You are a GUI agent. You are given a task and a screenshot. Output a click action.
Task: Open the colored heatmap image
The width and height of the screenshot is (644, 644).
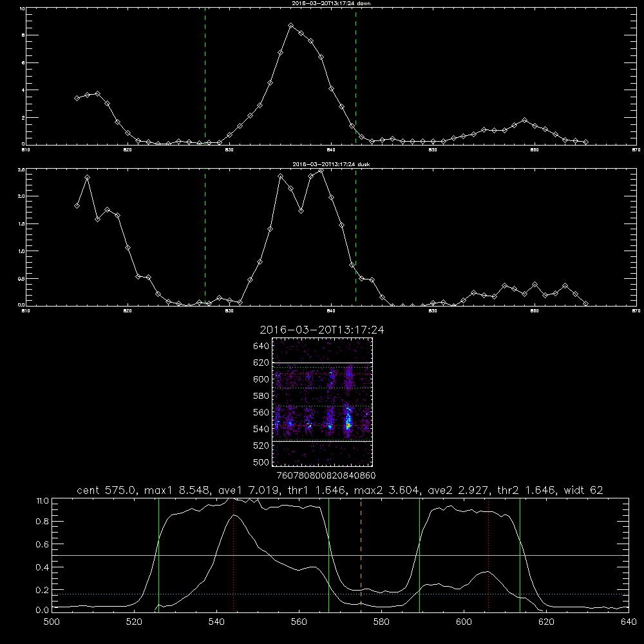point(323,402)
